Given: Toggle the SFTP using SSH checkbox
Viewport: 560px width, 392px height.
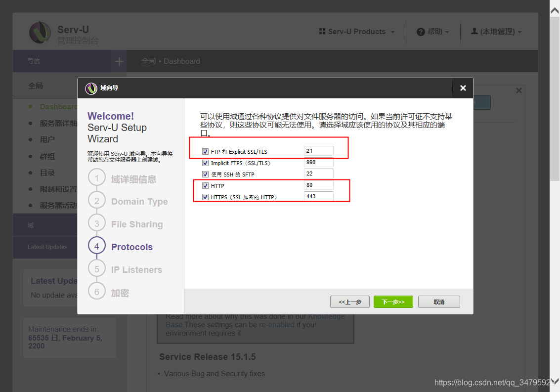Looking at the screenshot, I should pyautogui.click(x=205, y=174).
